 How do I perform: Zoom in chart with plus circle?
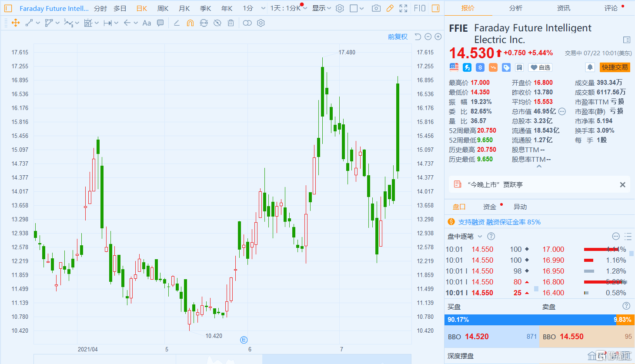(x=438, y=37)
